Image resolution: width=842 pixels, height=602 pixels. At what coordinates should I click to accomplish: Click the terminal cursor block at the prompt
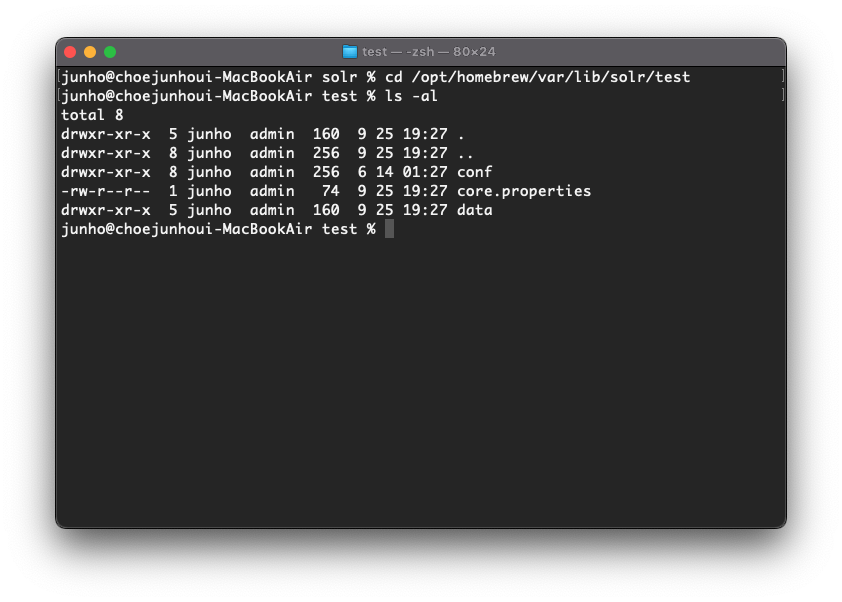(389, 230)
